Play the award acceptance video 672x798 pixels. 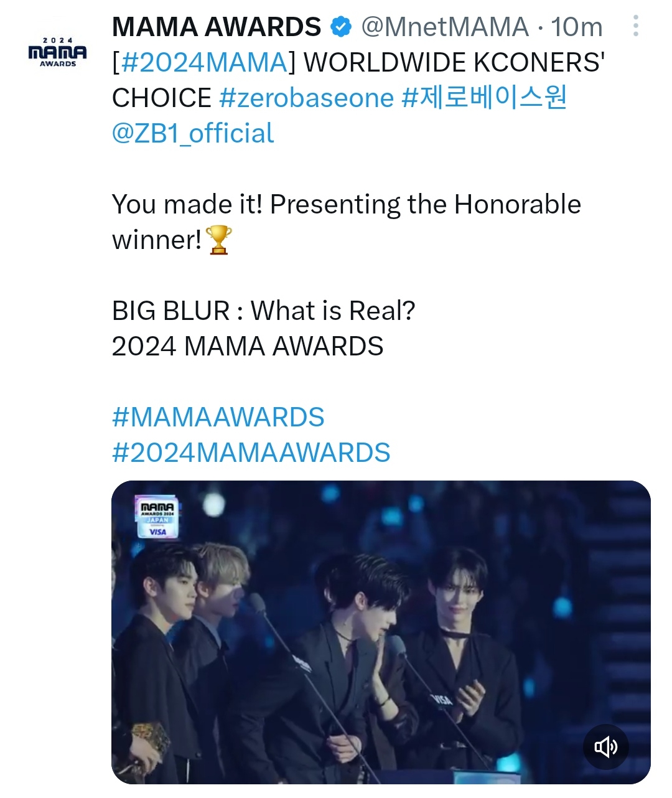[x=381, y=632]
